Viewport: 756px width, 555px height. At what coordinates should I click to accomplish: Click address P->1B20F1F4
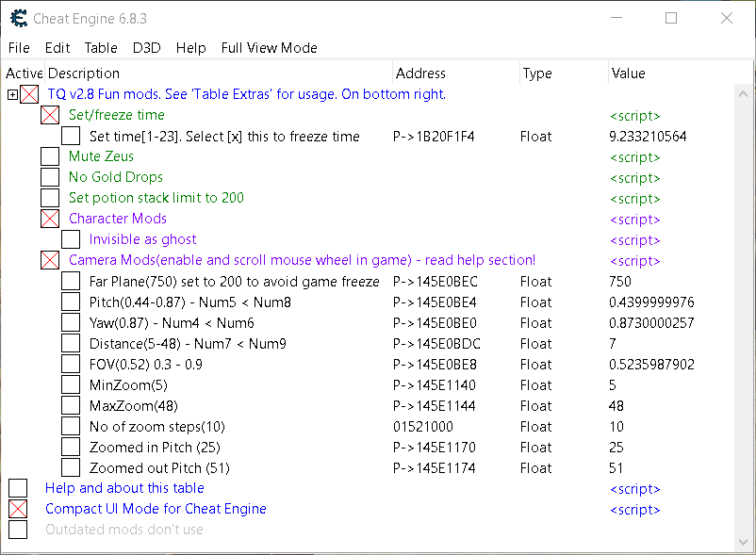point(434,137)
